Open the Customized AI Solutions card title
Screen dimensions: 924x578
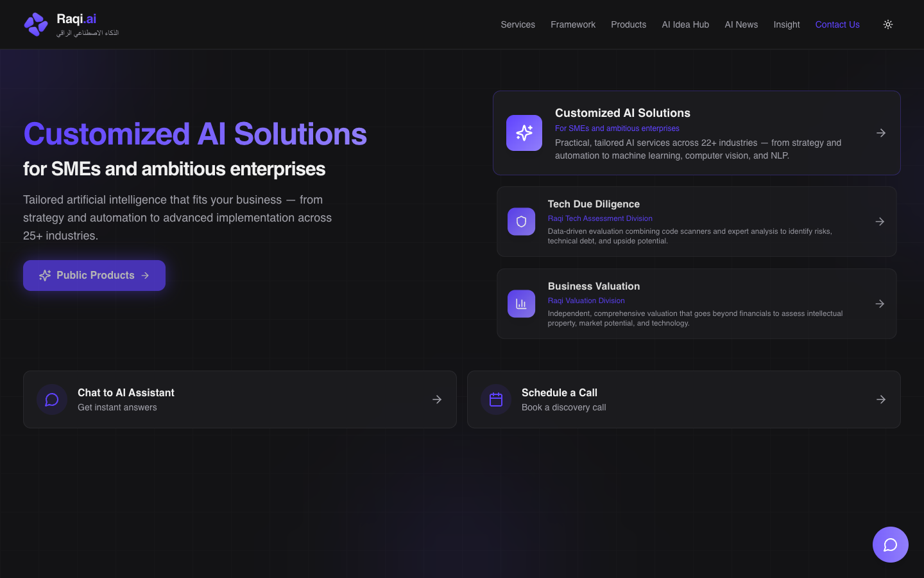tap(622, 113)
